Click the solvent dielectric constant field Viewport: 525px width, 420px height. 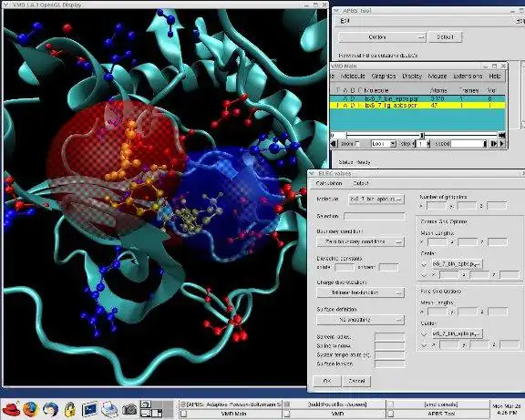coord(388,267)
